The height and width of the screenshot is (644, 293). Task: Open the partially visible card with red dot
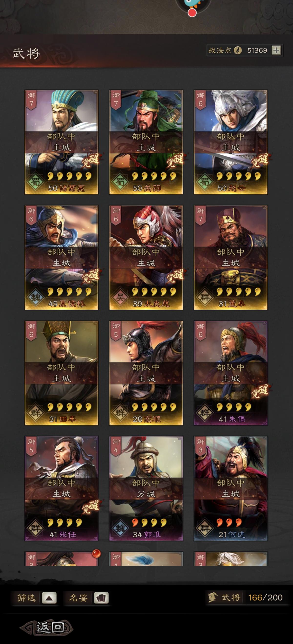coord(61,559)
